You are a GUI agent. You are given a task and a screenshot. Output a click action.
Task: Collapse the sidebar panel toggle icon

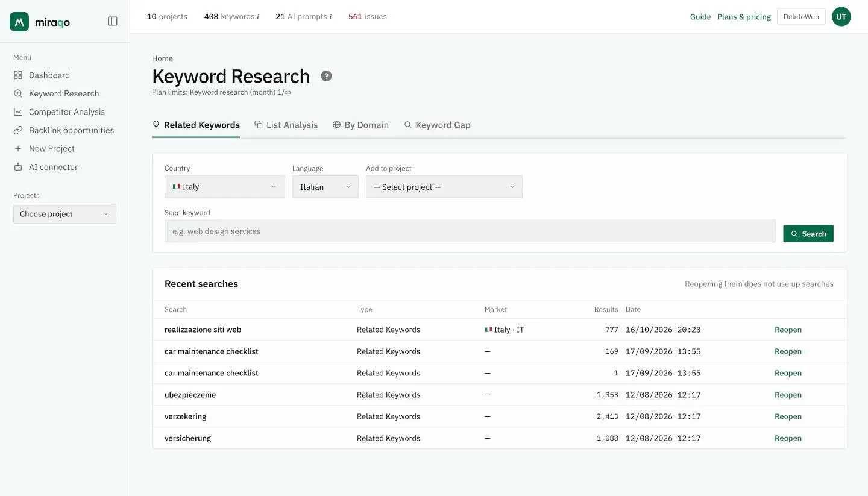pyautogui.click(x=113, y=21)
